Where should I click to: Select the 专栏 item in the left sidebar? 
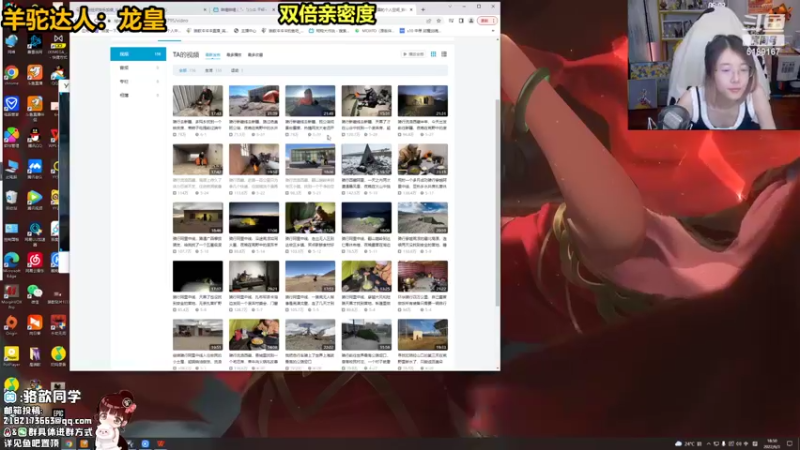click(x=138, y=81)
